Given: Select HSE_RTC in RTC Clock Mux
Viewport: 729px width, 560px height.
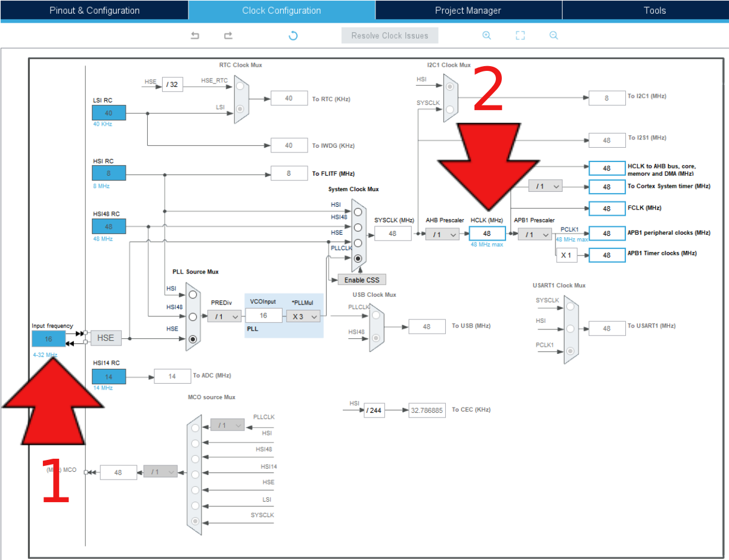Looking at the screenshot, I should point(240,86).
